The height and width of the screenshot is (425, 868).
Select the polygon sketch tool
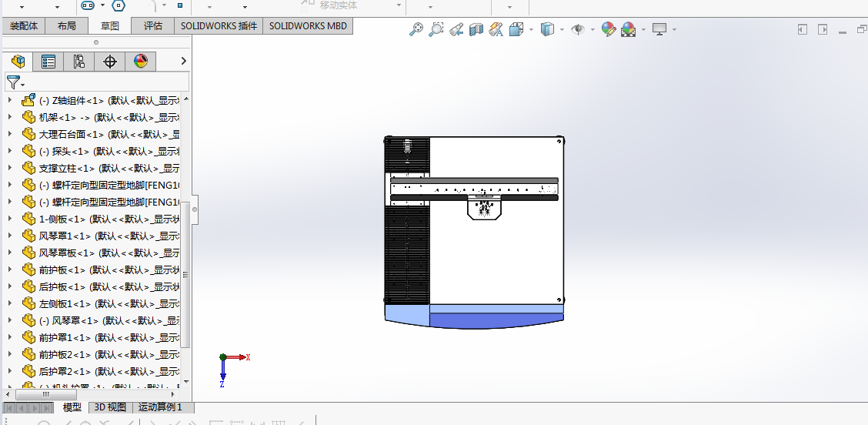[119, 5]
